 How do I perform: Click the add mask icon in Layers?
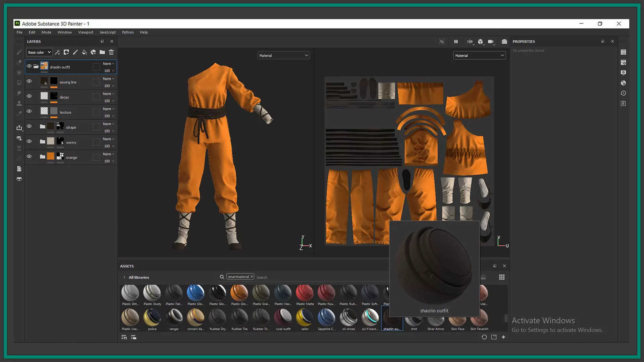[x=66, y=52]
